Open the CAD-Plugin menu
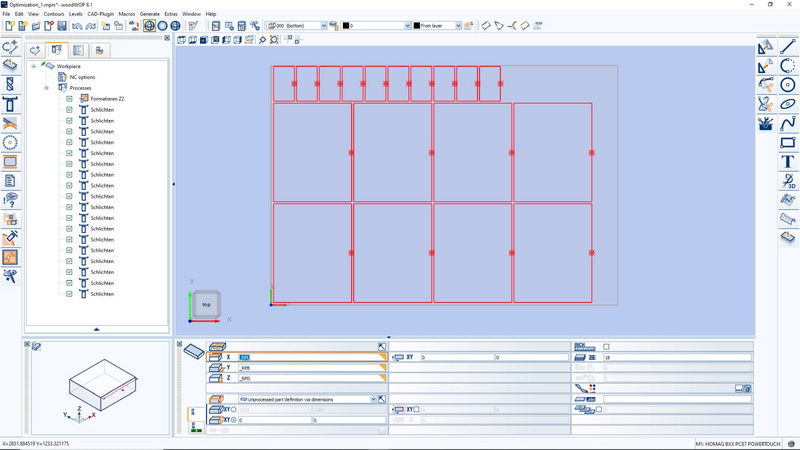The height and width of the screenshot is (450, 800). point(101,14)
